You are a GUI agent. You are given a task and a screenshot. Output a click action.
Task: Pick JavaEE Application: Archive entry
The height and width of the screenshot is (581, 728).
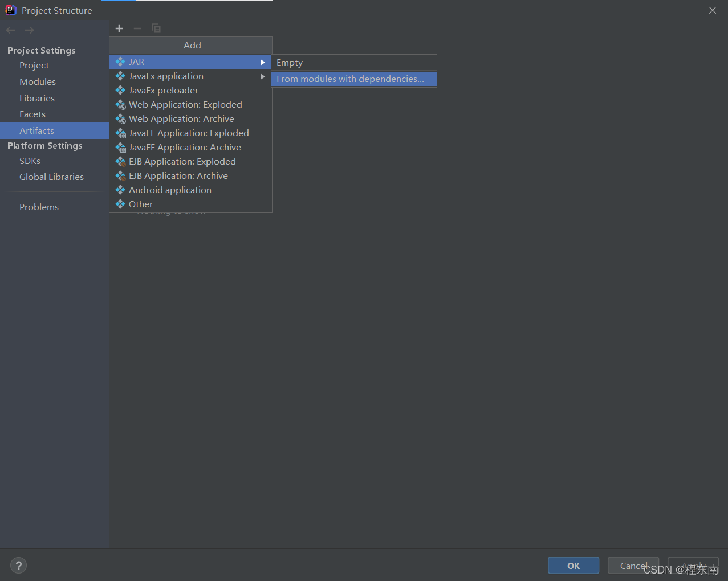[x=190, y=147]
